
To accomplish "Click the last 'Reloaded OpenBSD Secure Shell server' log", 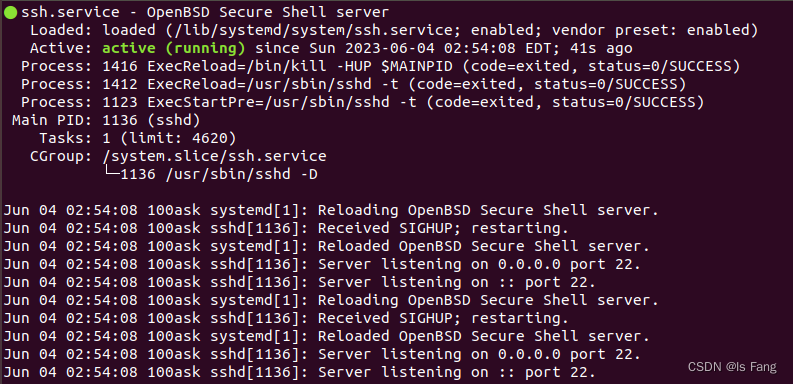I will click(326, 336).
